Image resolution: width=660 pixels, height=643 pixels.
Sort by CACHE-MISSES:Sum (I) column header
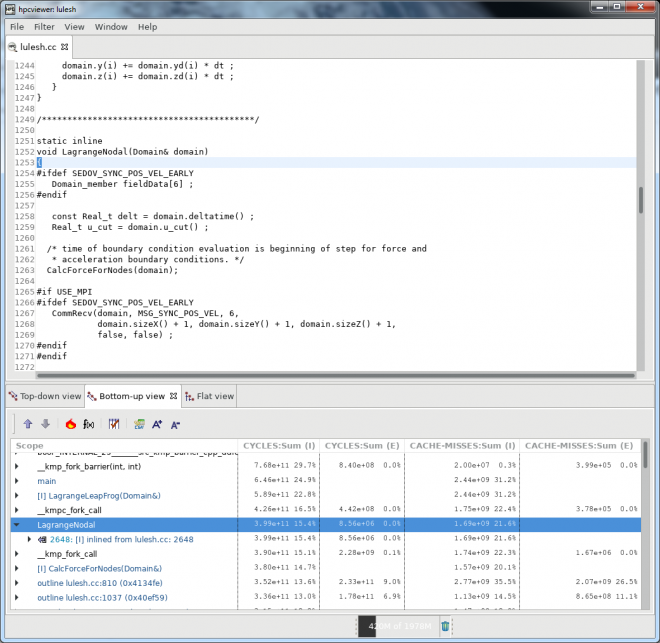(x=462, y=446)
